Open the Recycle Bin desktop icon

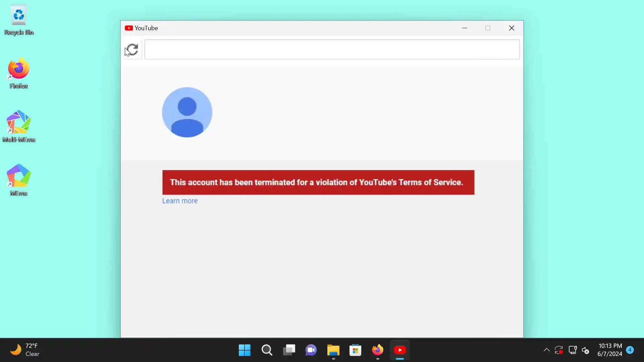19,19
